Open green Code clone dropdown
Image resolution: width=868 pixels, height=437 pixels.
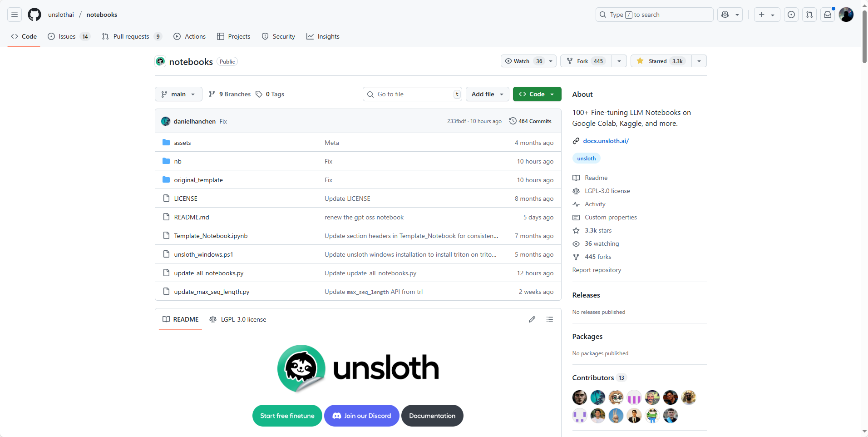click(x=537, y=94)
